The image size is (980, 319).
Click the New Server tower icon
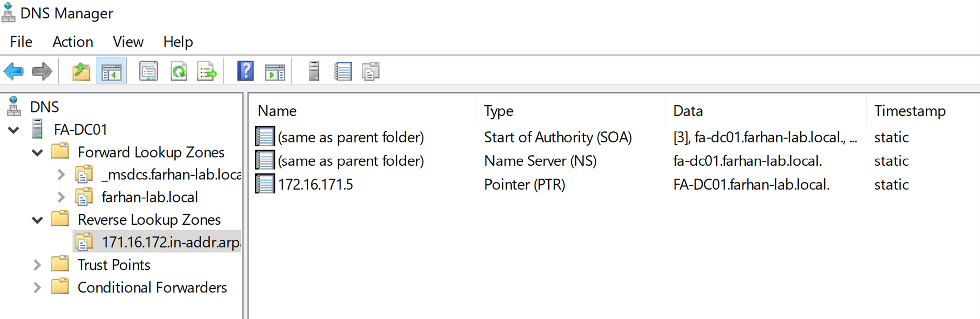[314, 71]
